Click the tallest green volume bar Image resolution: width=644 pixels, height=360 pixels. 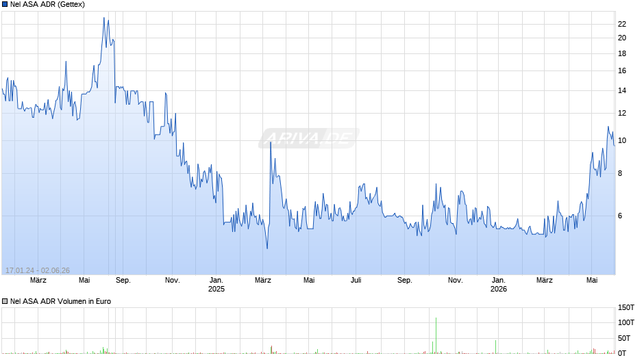(x=436, y=335)
